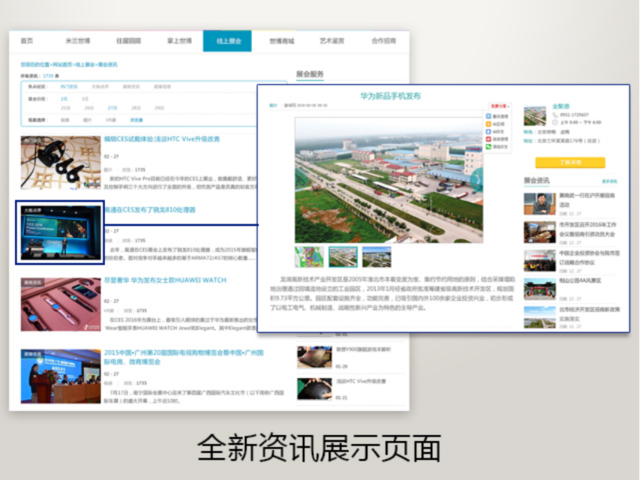Screen dimensions: 640x480
Task: Open the 中国企业投资协会 news thumbnail
Action: [540, 260]
